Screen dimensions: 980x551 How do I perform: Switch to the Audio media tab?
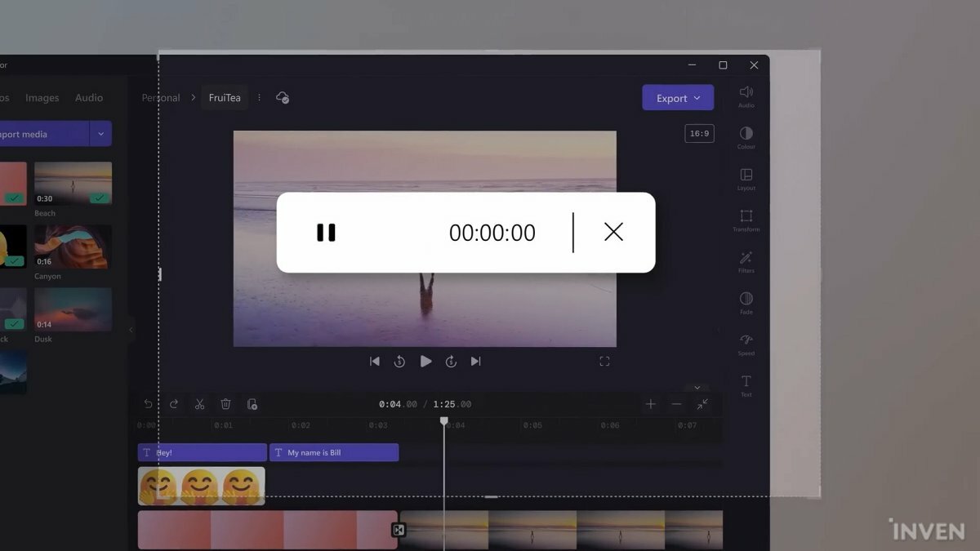pos(89,98)
